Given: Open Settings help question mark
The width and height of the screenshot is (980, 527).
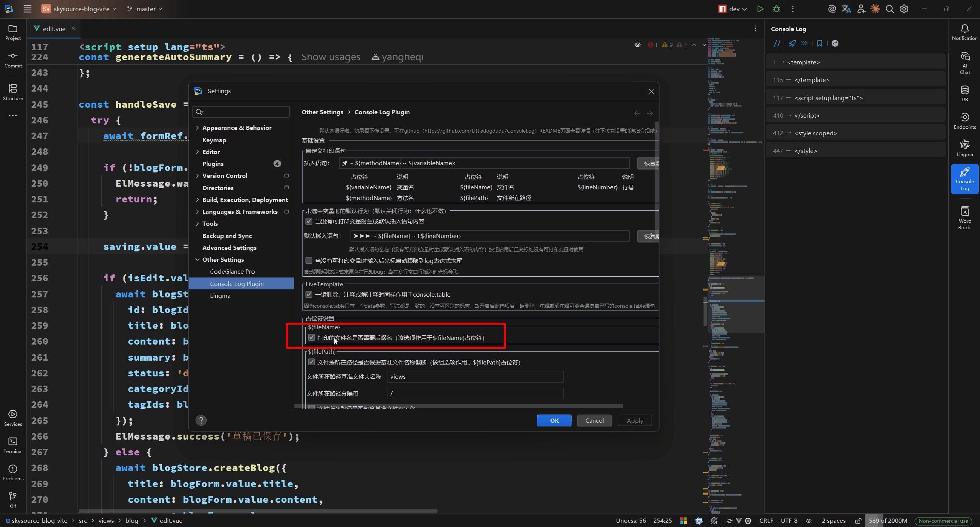Looking at the screenshot, I should click(201, 420).
